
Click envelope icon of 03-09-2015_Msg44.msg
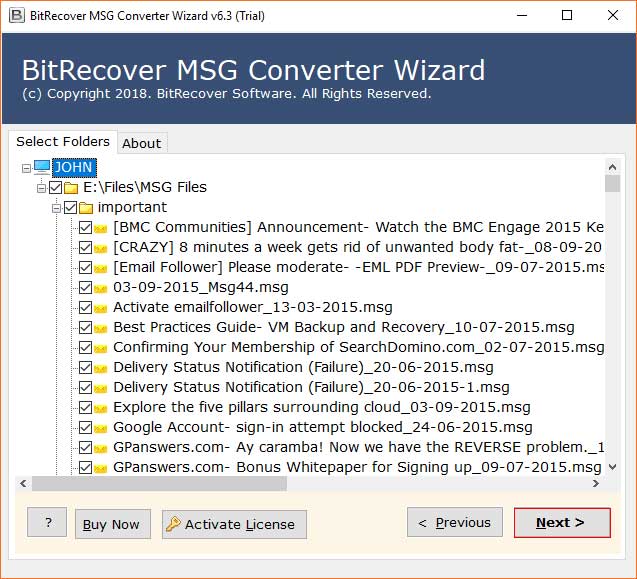click(100, 288)
